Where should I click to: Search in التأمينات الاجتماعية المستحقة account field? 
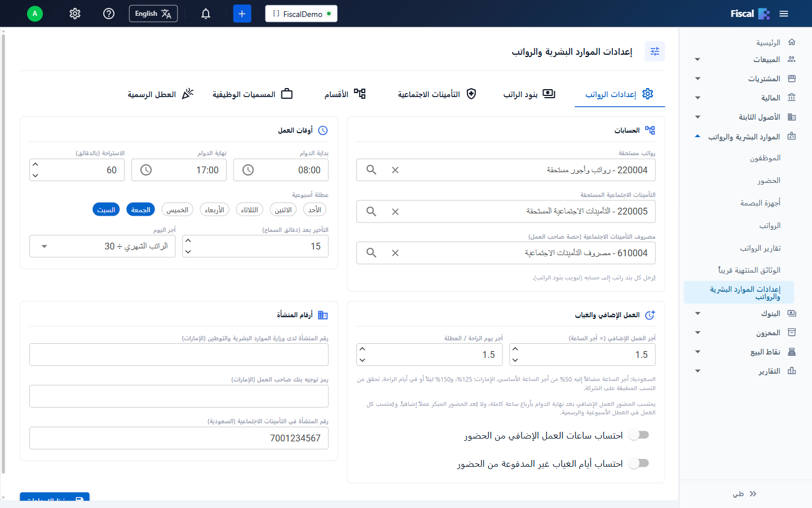click(371, 212)
